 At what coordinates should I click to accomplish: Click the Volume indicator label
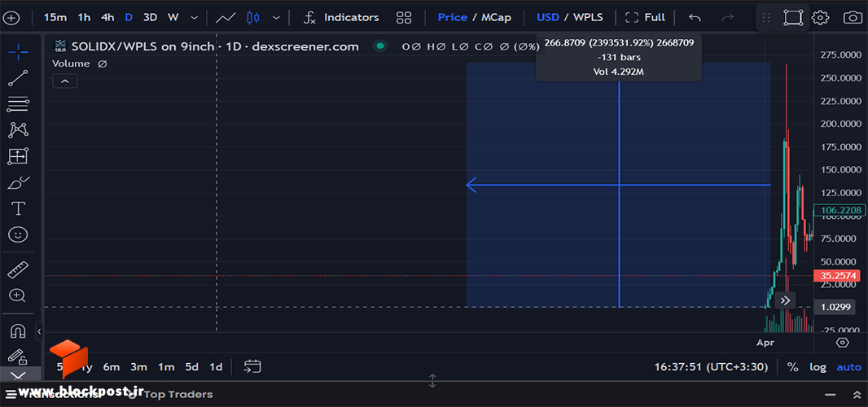tap(71, 63)
